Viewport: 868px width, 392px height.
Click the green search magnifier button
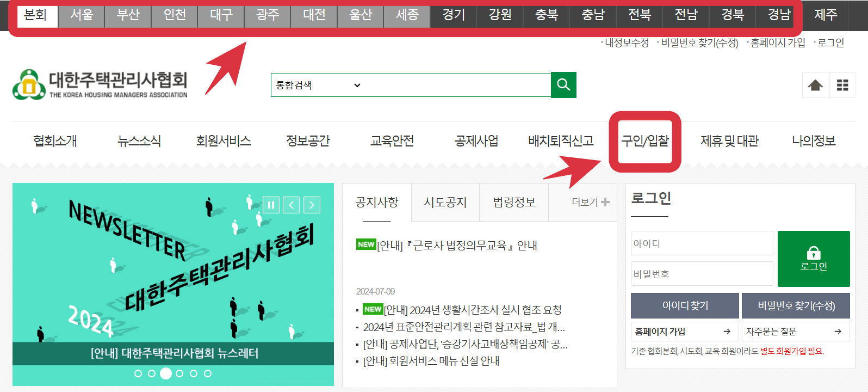pyautogui.click(x=563, y=85)
